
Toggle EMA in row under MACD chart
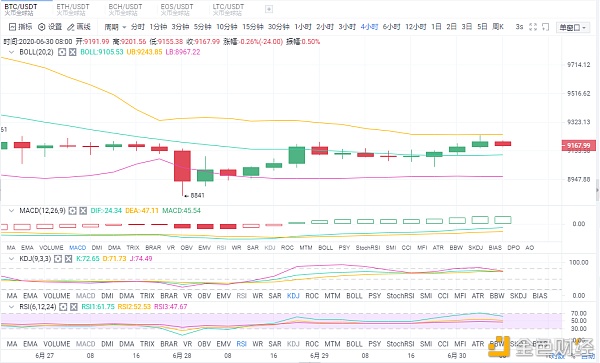click(x=27, y=248)
